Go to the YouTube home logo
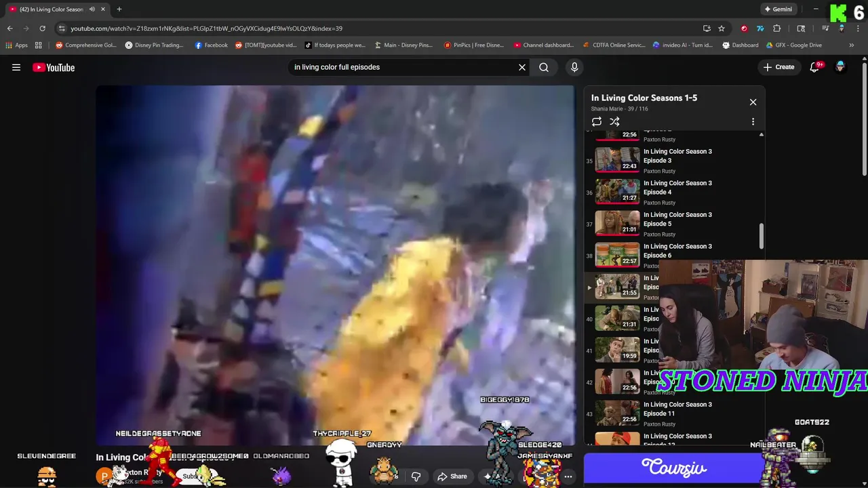Screen dimensions: 868x488 click(54, 67)
